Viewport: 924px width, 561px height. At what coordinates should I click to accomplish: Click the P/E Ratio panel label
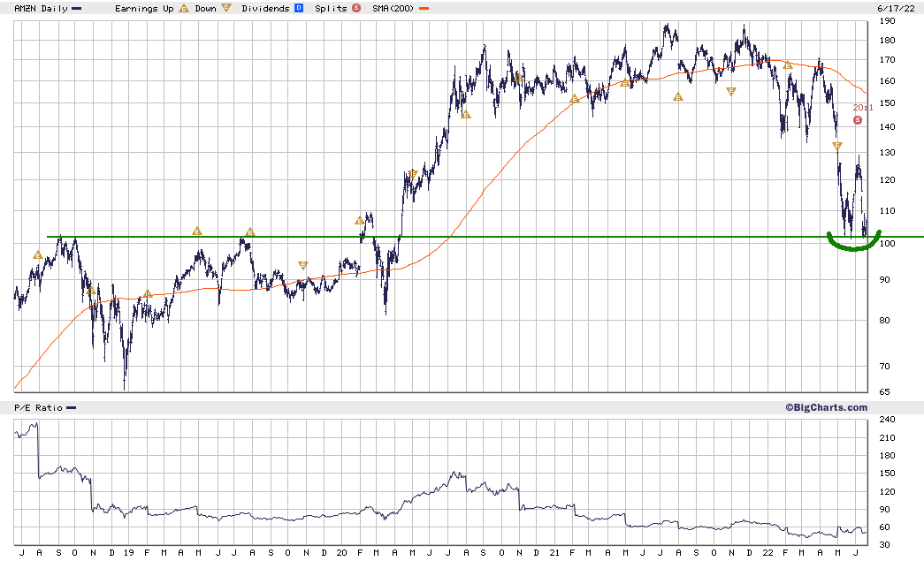click(x=38, y=408)
